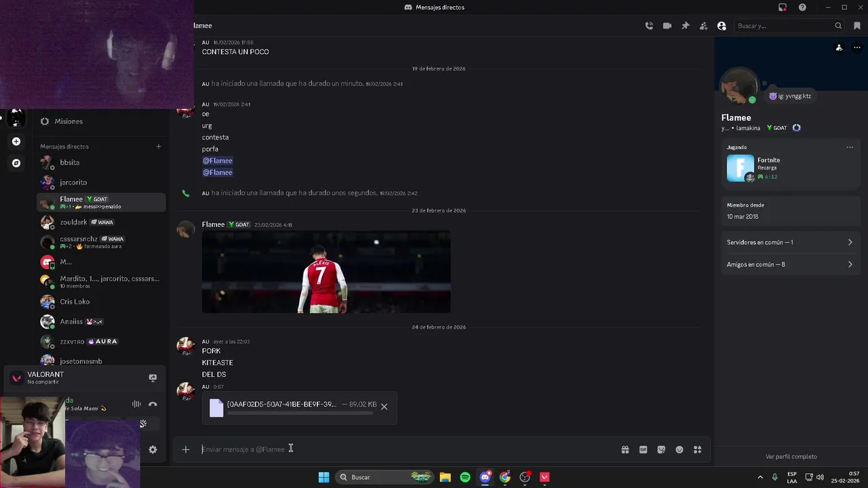Image resolution: width=868 pixels, height=488 pixels.
Task: Open the GIF picker
Action: (x=643, y=449)
